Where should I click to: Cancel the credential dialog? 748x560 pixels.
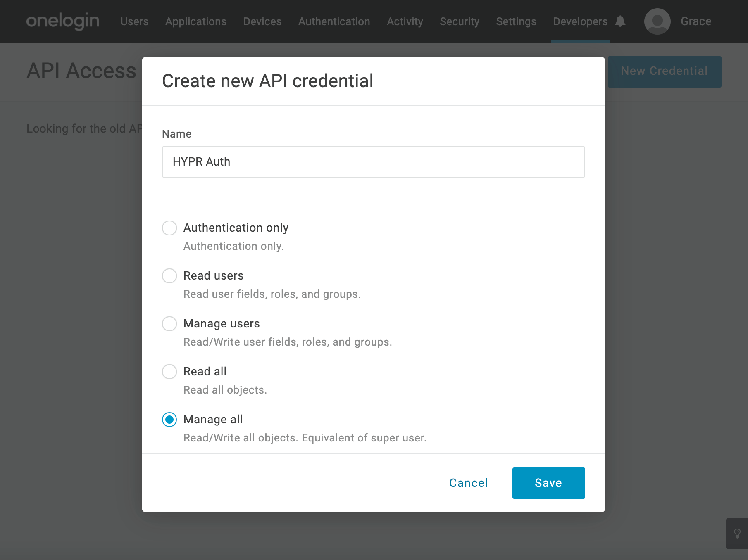click(x=468, y=483)
